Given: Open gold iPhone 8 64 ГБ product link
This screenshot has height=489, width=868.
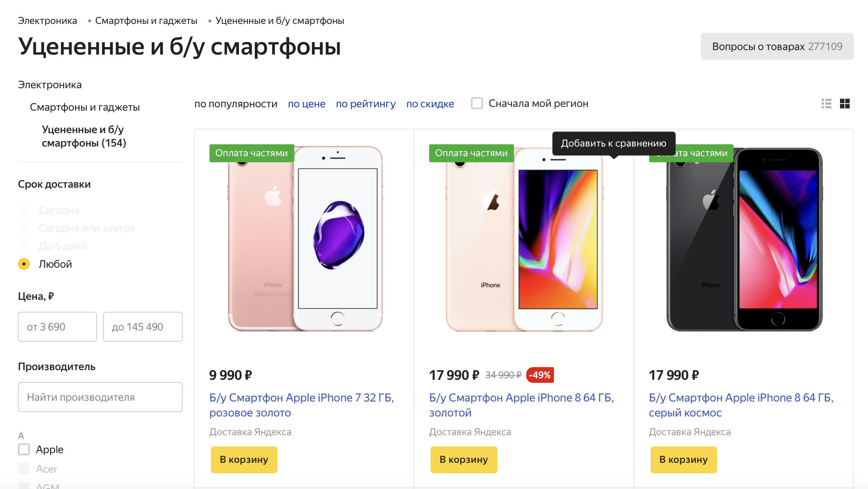Looking at the screenshot, I should point(521,405).
